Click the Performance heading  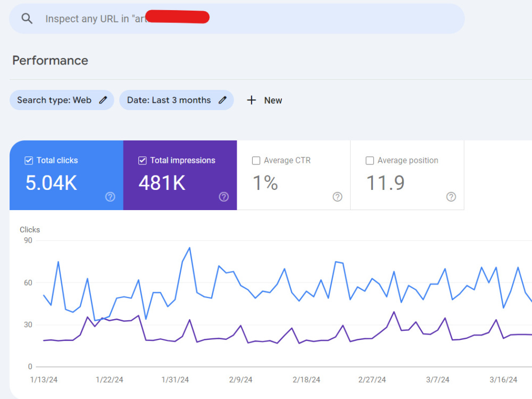click(x=50, y=61)
